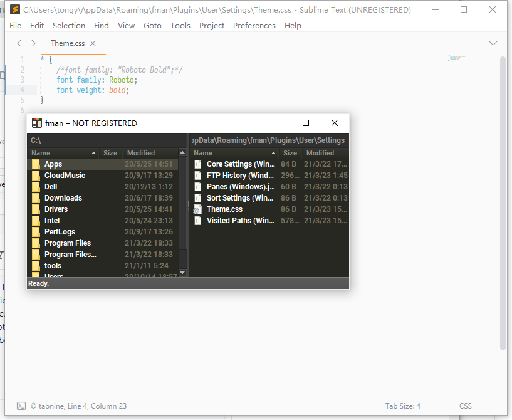The width and height of the screenshot is (512, 420).
Task: Close the Theme.css tab
Action: click(93, 43)
